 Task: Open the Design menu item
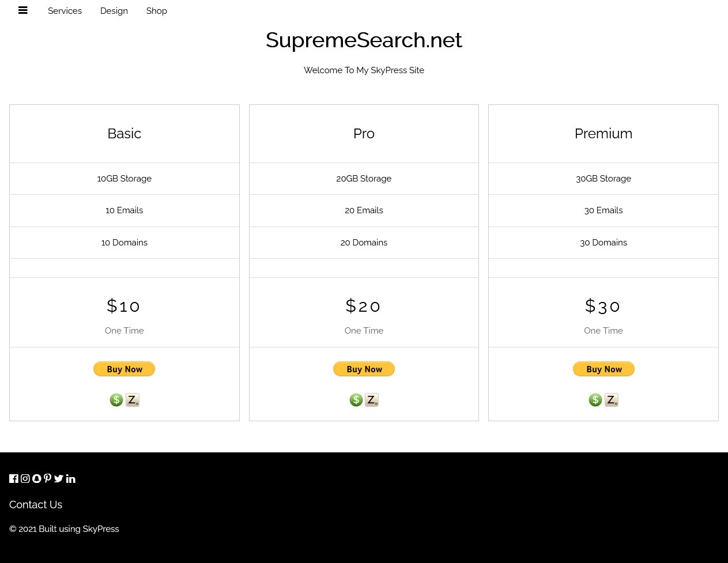[x=114, y=11]
